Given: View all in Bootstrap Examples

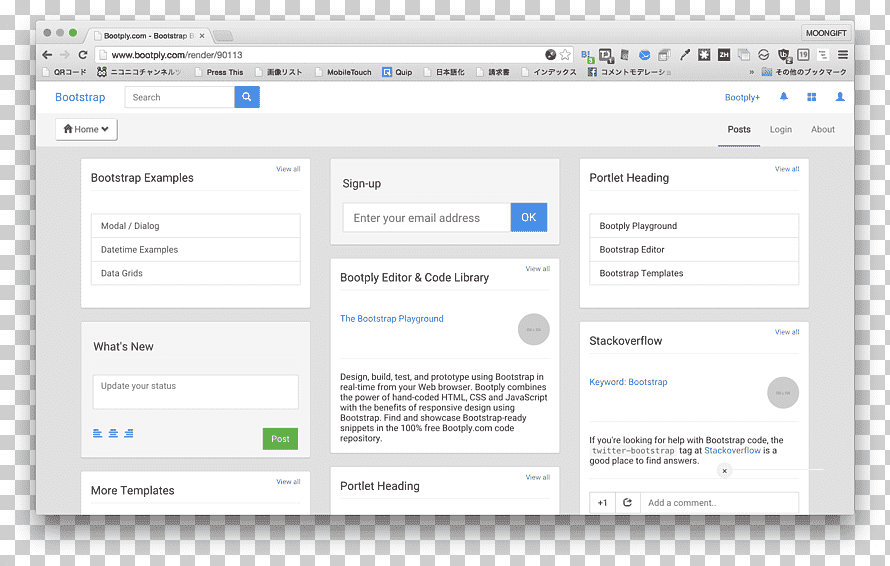Looking at the screenshot, I should (x=288, y=169).
